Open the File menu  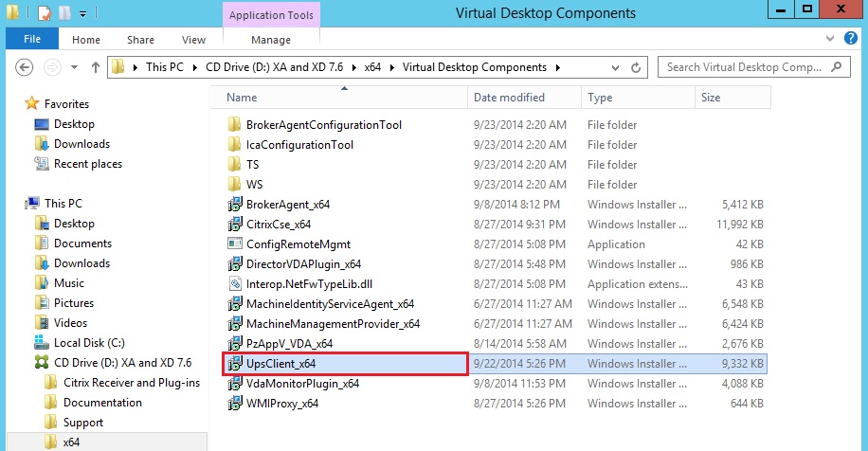click(x=31, y=40)
